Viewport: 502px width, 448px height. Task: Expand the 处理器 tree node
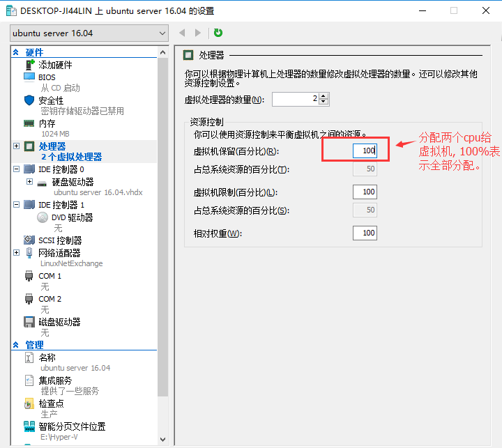[16, 146]
